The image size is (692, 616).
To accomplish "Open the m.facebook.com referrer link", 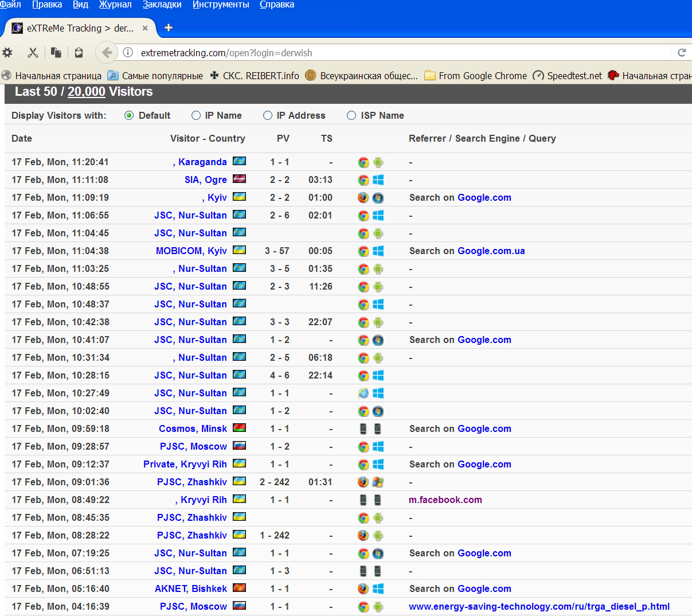I will 445,500.
